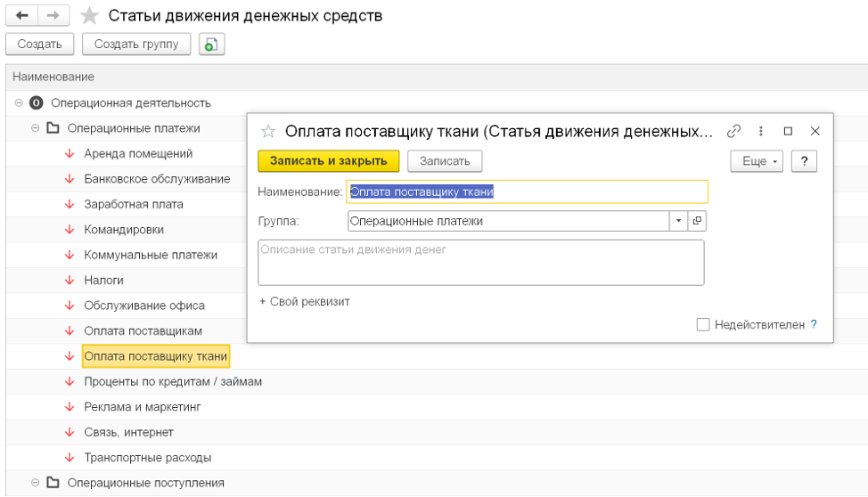Collapse the Операционная деятельность tree node
This screenshot has height=497, width=868.
(x=19, y=103)
